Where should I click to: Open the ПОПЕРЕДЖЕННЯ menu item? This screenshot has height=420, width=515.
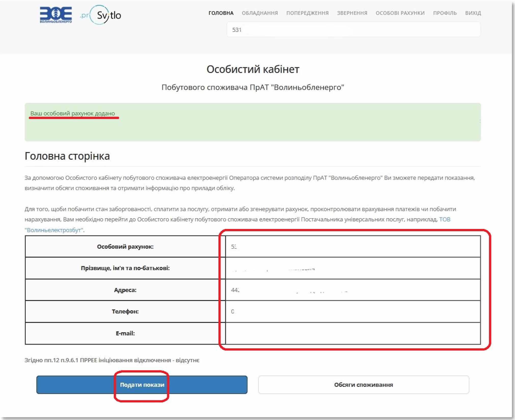click(307, 13)
